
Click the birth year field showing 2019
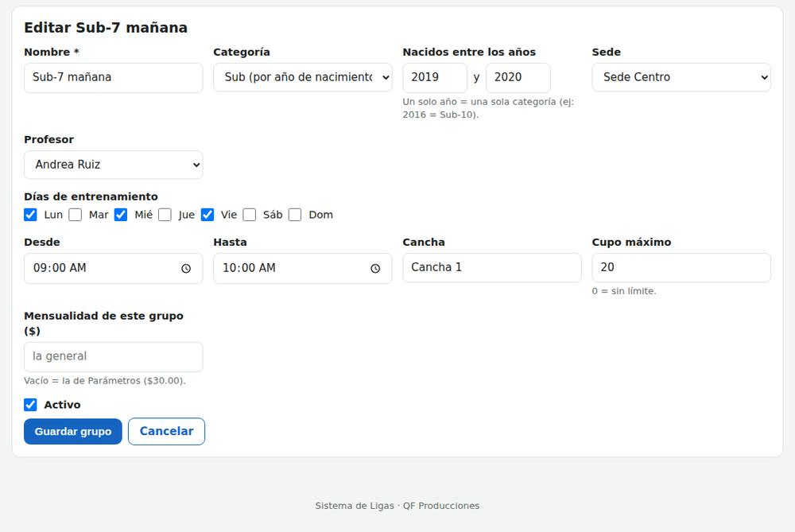(435, 78)
